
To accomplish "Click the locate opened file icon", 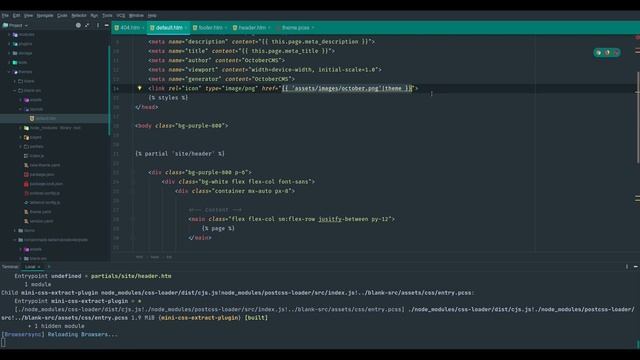I will click(78, 25).
